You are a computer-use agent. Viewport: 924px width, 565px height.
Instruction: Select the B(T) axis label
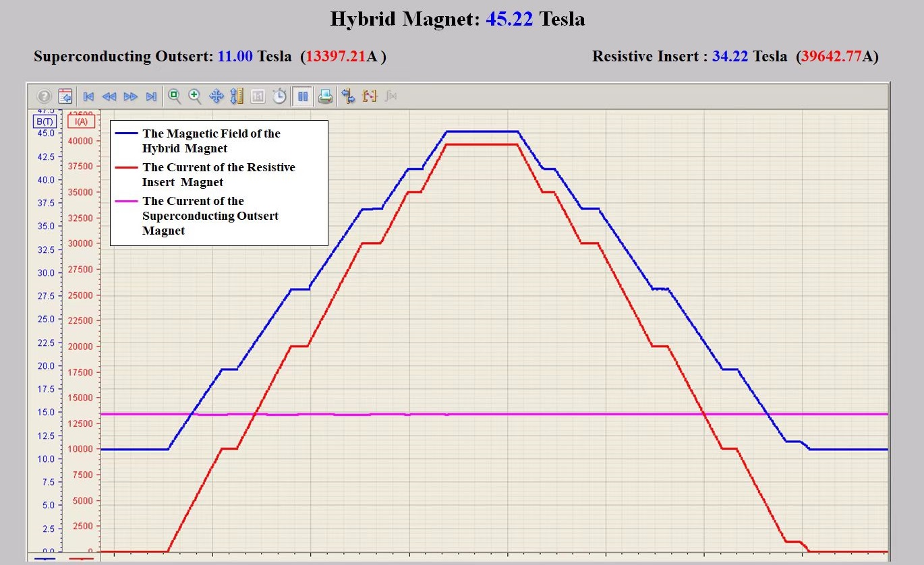[x=45, y=121]
